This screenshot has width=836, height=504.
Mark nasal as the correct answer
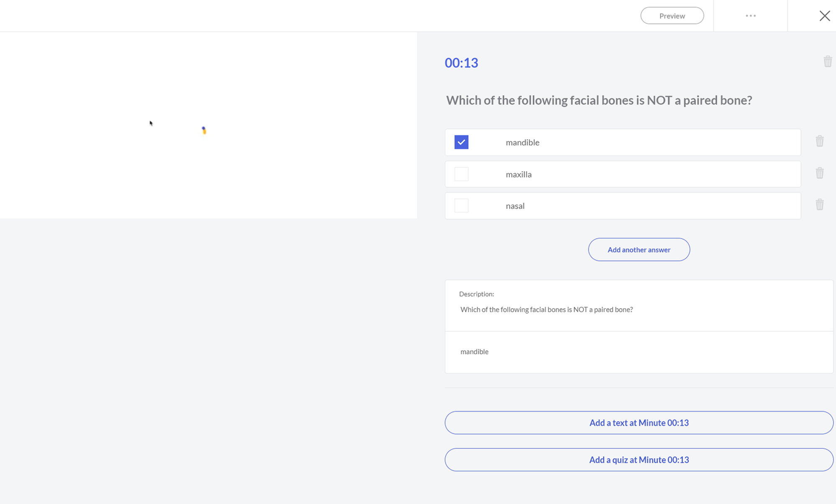[x=461, y=206]
